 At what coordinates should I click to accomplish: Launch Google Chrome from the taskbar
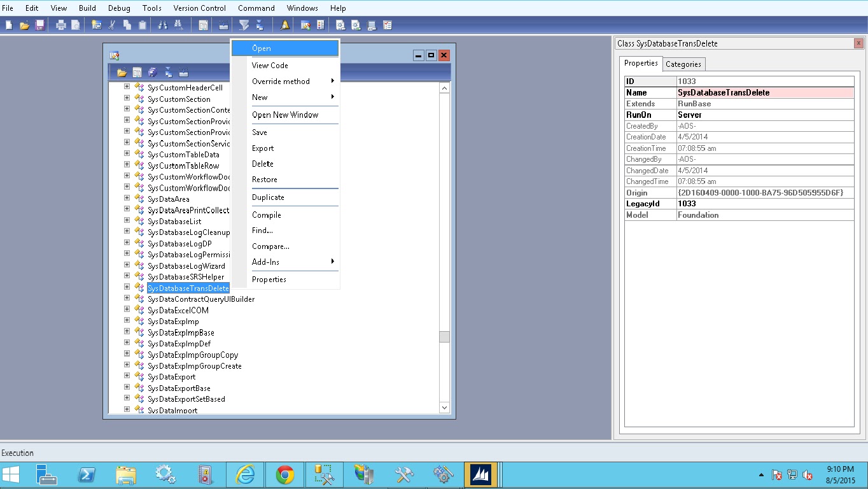(x=284, y=474)
